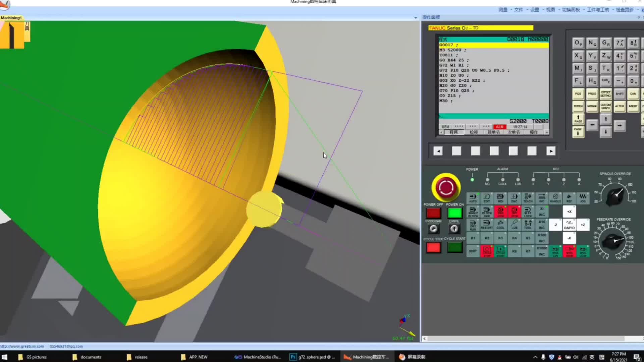Click the POS function key
The image size is (644, 362).
click(x=578, y=94)
